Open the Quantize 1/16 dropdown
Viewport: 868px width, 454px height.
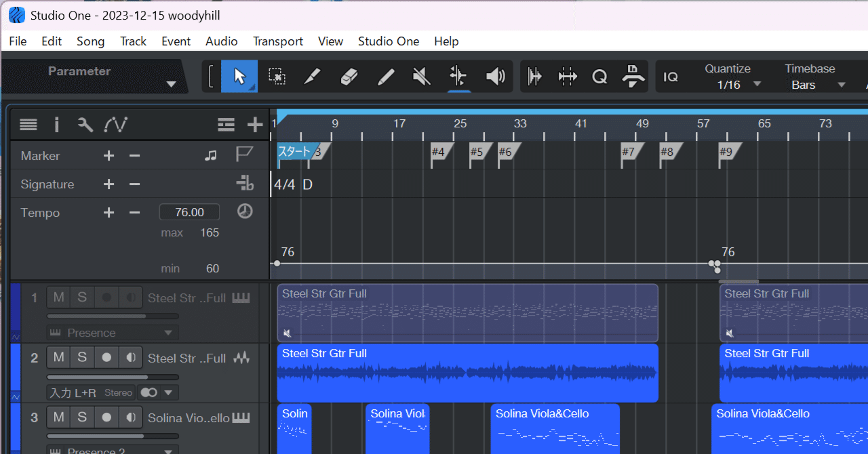757,85
